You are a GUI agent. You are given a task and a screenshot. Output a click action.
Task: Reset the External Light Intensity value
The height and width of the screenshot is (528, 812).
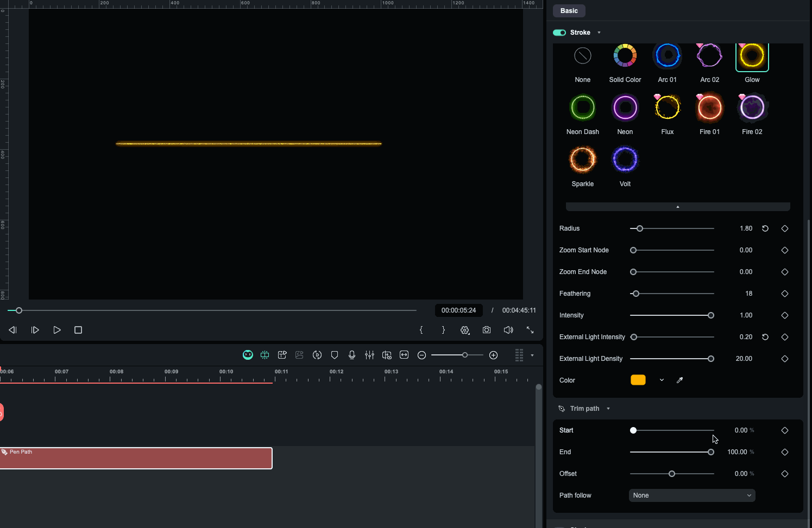(x=765, y=337)
